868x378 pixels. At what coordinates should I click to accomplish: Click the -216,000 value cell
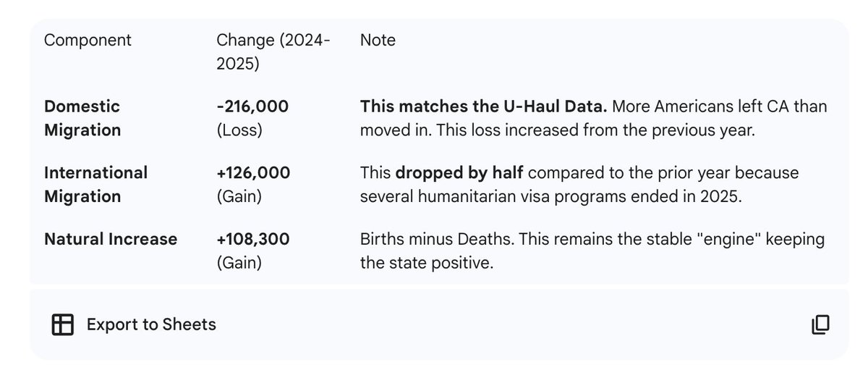point(252,106)
